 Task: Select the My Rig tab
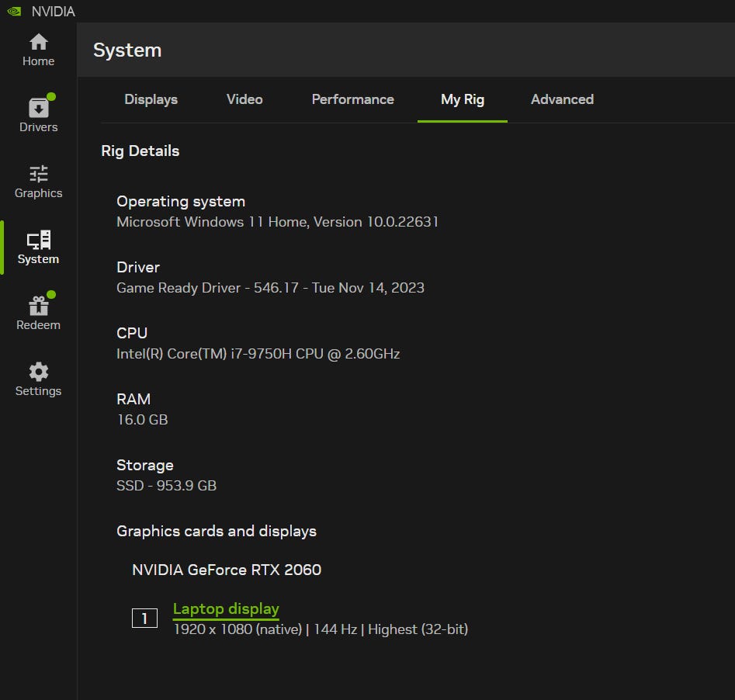463,99
